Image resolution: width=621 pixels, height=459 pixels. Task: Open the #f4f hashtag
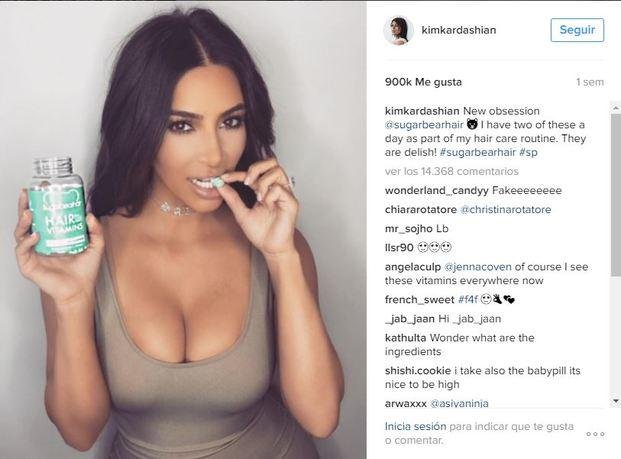point(468,299)
